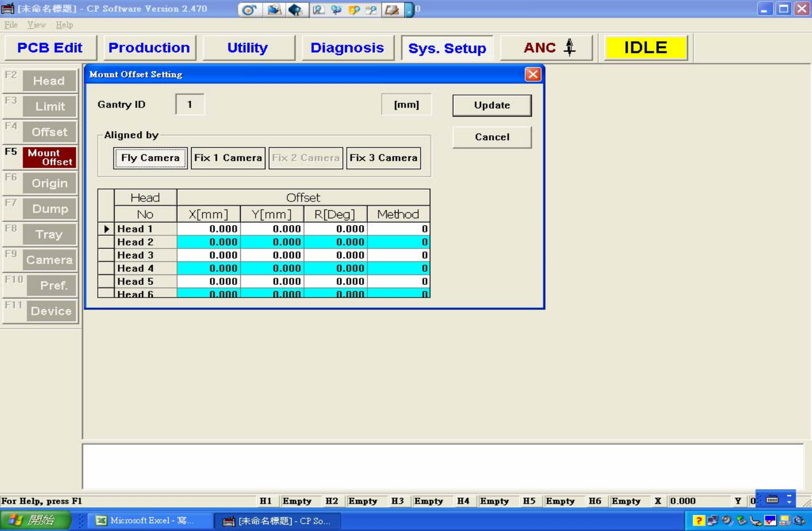Click the blue open-folder icon in title bar
The height and width of the screenshot is (531, 812).
point(274,9)
